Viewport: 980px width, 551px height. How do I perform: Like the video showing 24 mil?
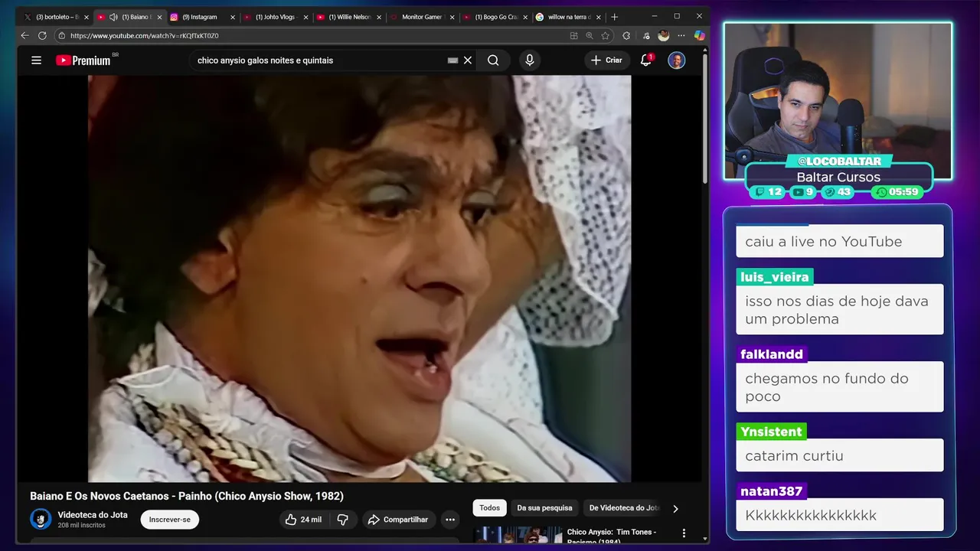[x=303, y=520]
